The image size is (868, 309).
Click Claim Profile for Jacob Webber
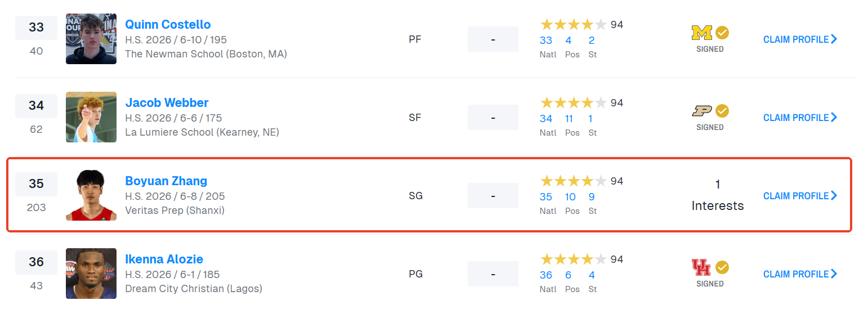[799, 118]
